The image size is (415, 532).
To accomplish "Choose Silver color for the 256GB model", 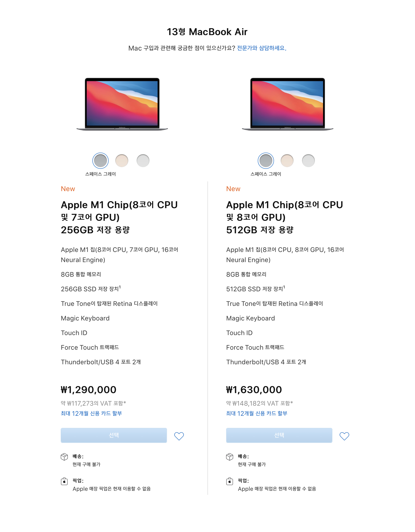I will (x=143, y=161).
